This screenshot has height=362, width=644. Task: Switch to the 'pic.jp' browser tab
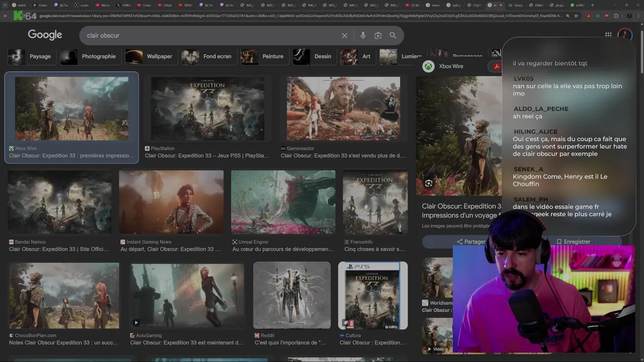557,5
